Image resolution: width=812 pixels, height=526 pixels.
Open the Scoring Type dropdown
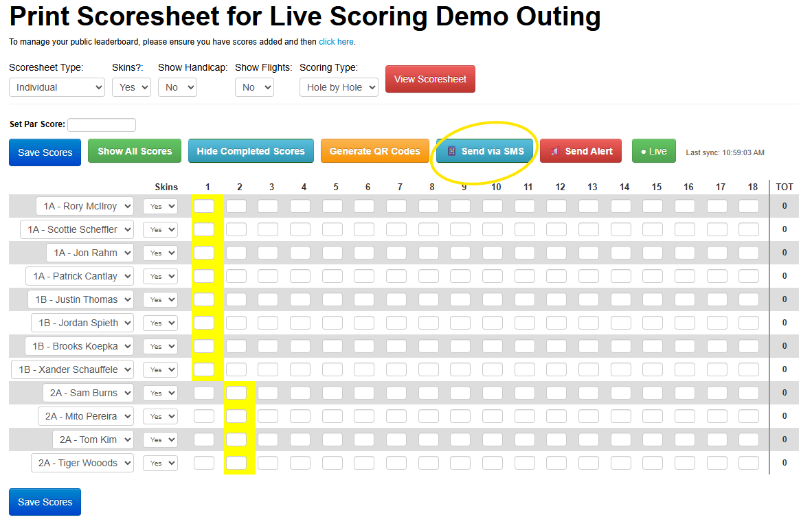(x=339, y=87)
